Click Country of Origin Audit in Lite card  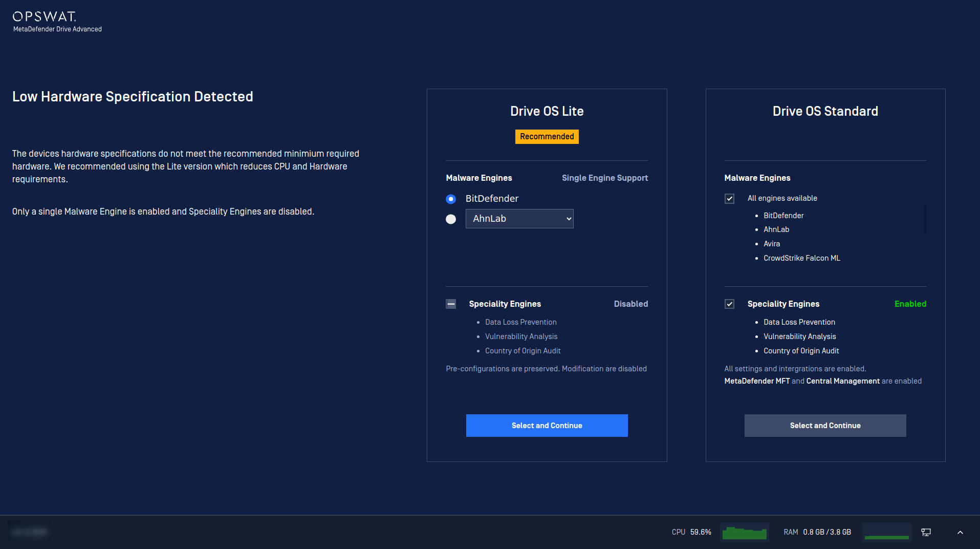coord(523,351)
